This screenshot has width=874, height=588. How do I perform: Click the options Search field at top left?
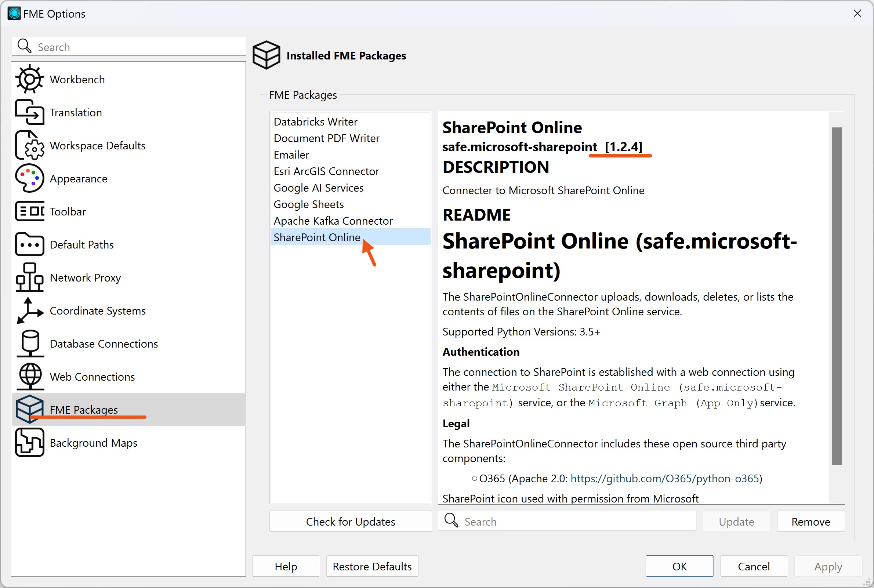pyautogui.click(x=128, y=47)
